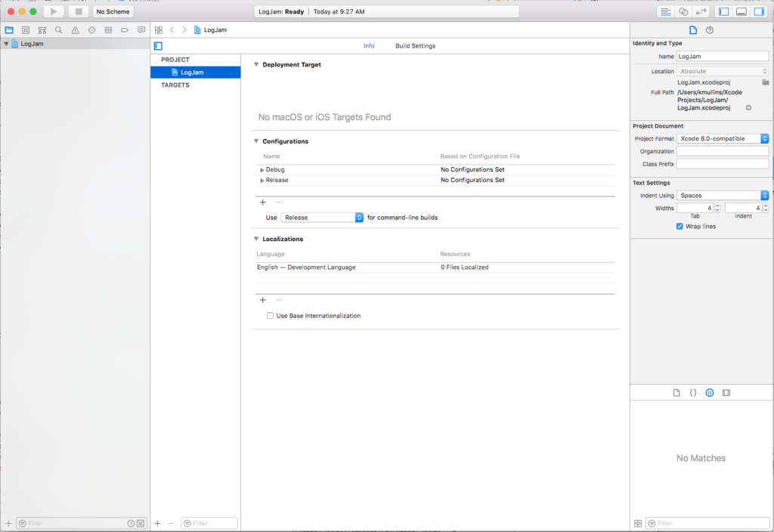Disable Wrap lines in Text Settings
Viewport: 774px width, 532px height.
(x=680, y=226)
